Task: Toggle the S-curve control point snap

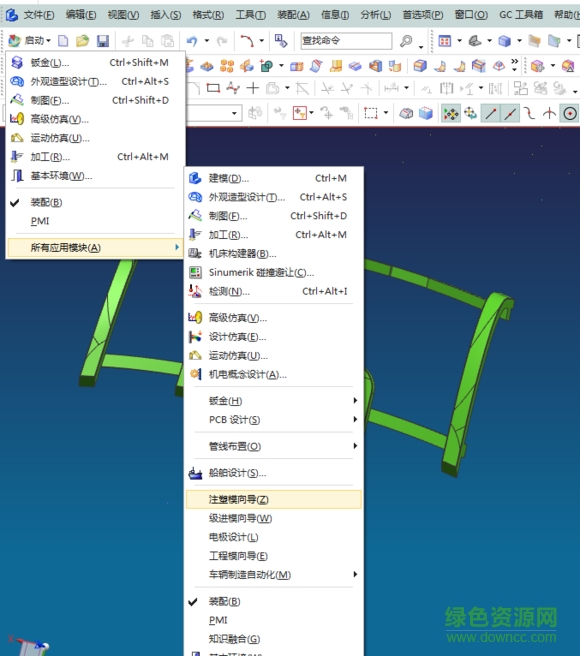Action: point(530,113)
